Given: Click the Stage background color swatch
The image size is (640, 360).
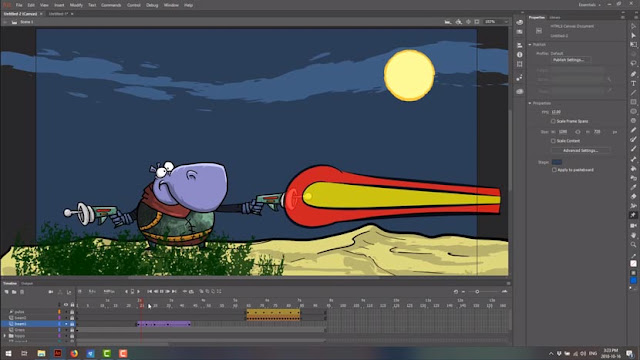Looking at the screenshot, I should click(x=557, y=162).
